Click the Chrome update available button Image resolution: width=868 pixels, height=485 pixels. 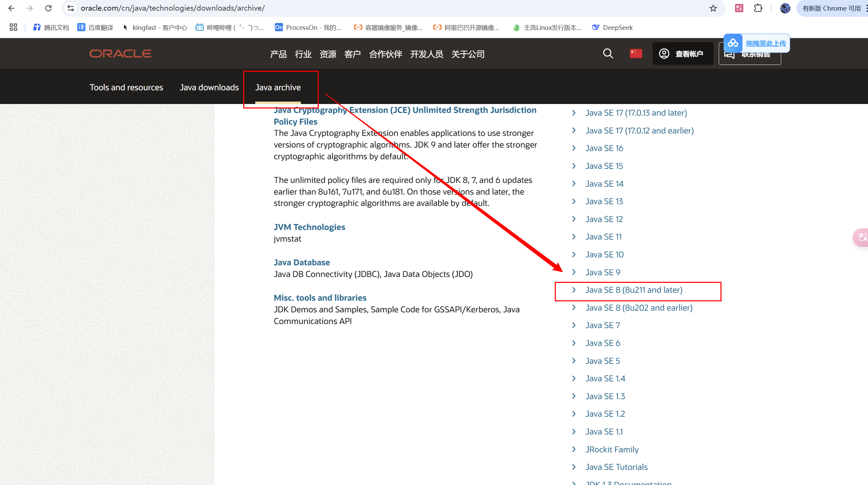coord(832,8)
